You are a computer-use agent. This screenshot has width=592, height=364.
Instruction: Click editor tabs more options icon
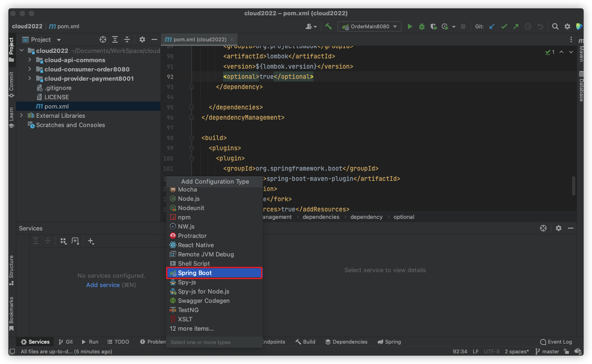571,40
